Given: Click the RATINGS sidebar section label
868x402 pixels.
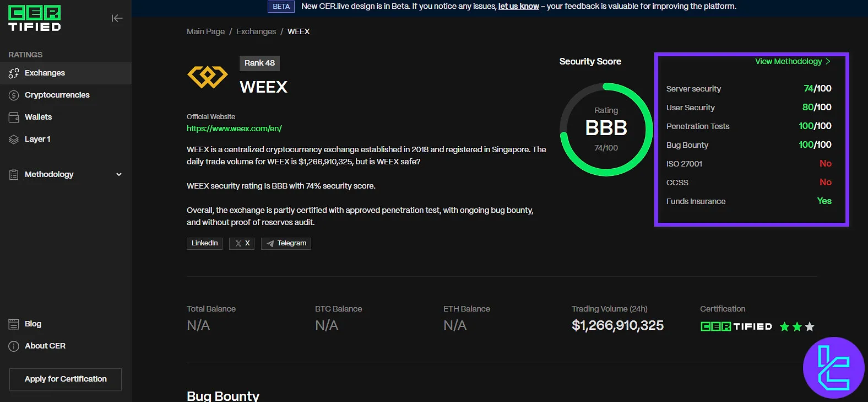Looking at the screenshot, I should click(x=25, y=55).
